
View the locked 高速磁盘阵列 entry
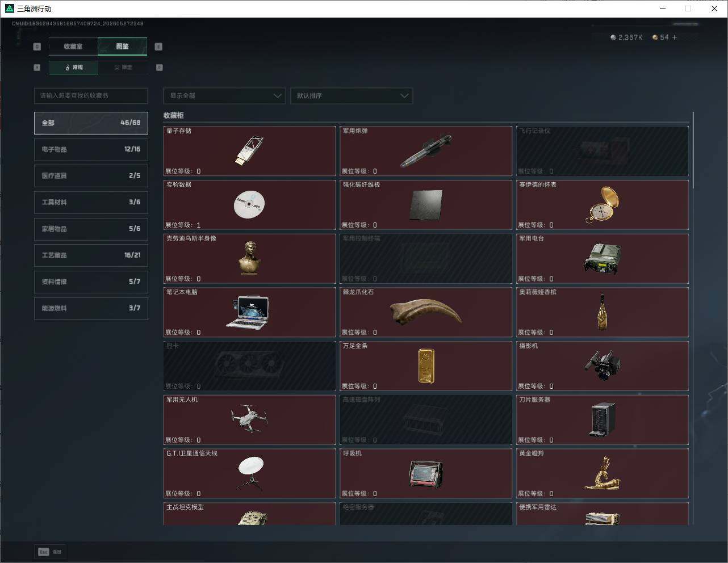(x=426, y=420)
